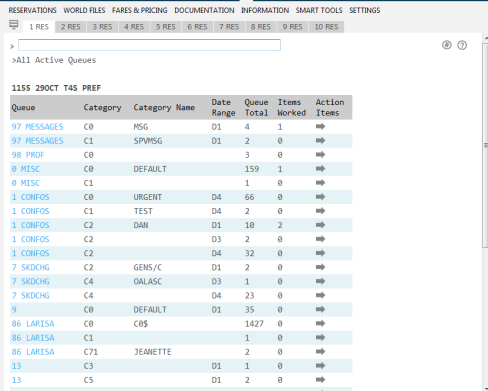The height and width of the screenshot is (391, 488).
Task: Open the DOCUMENTATION menu
Action: [204, 10]
